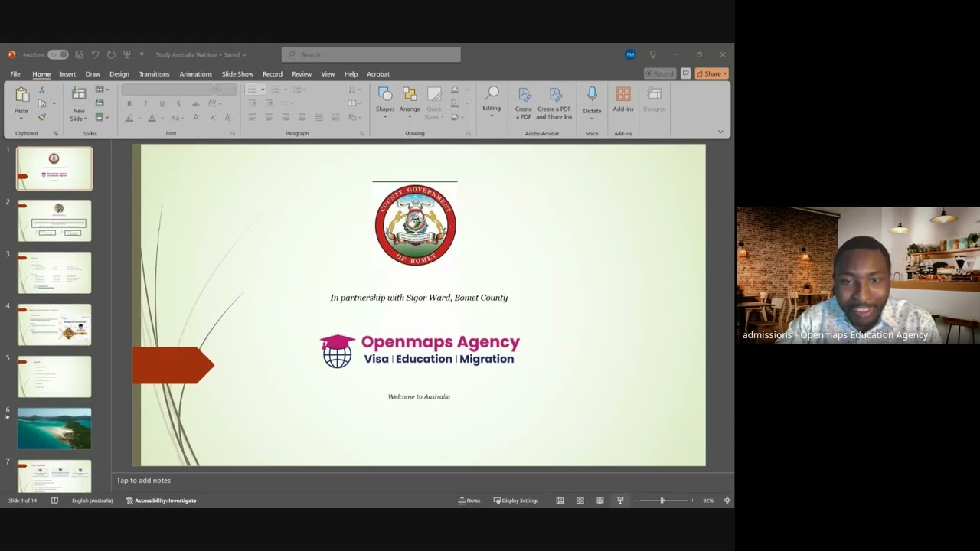Open the Comments pane icon
The width and height of the screenshot is (980, 551).
coord(686,73)
